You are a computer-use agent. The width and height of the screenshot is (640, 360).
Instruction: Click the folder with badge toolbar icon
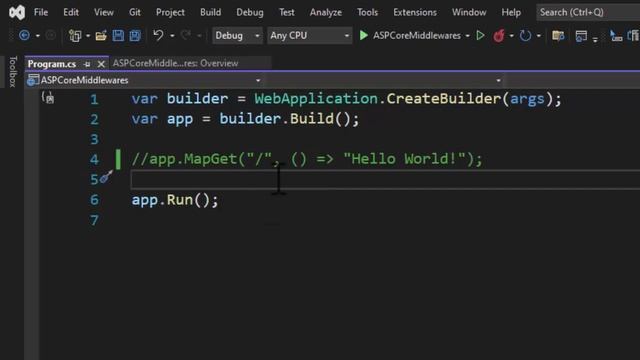pos(558,36)
